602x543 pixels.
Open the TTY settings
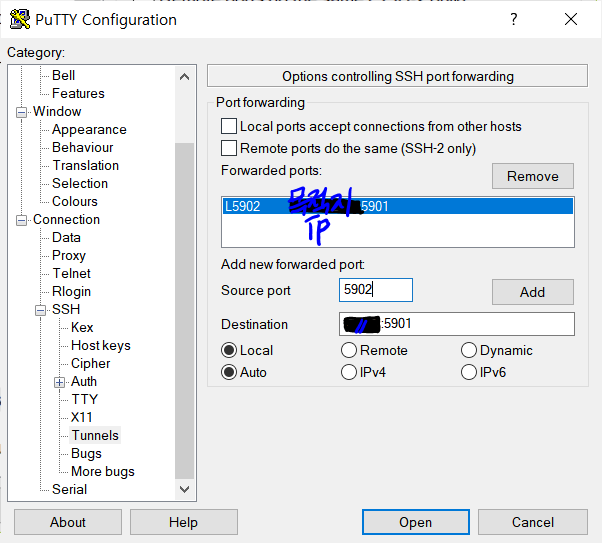click(84, 399)
